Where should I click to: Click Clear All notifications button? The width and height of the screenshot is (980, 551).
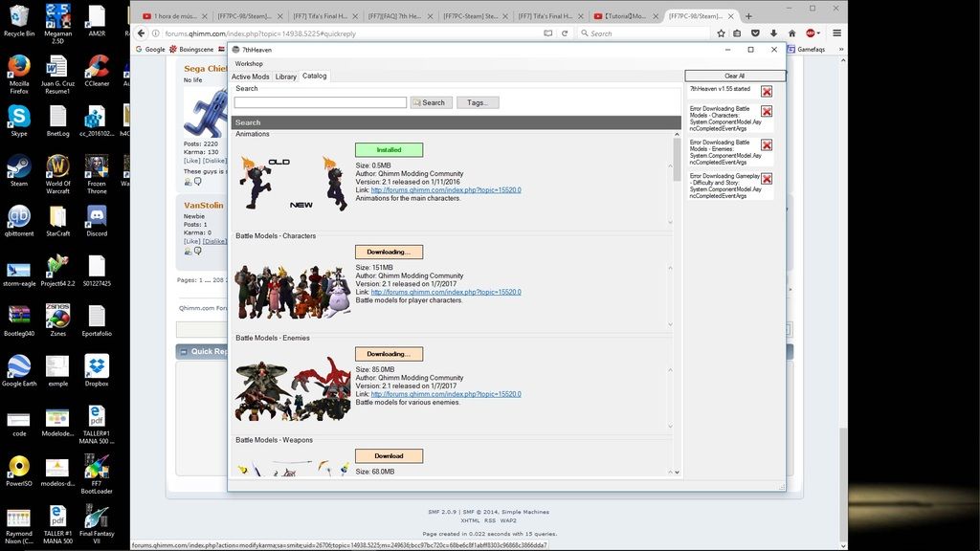point(734,76)
